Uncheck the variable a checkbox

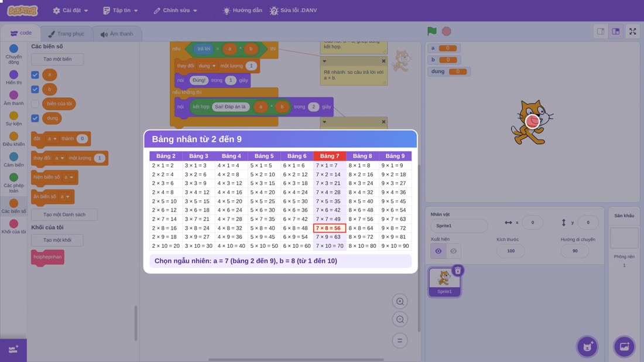pos(35,75)
